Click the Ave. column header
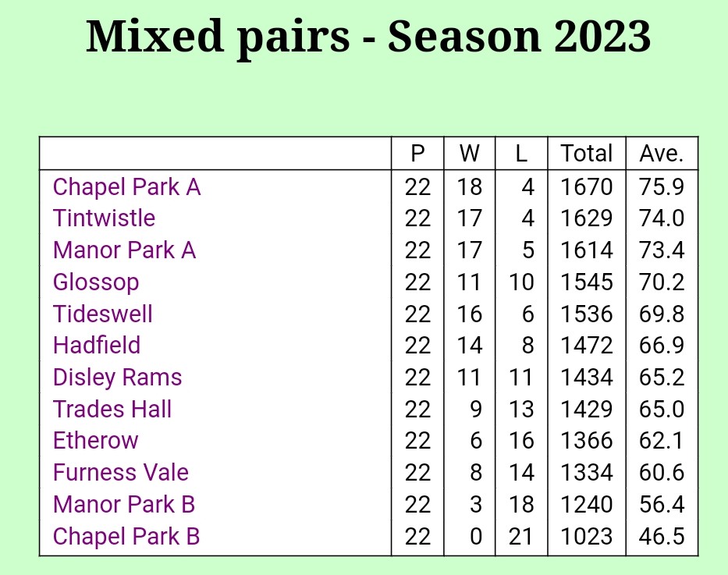 click(662, 154)
